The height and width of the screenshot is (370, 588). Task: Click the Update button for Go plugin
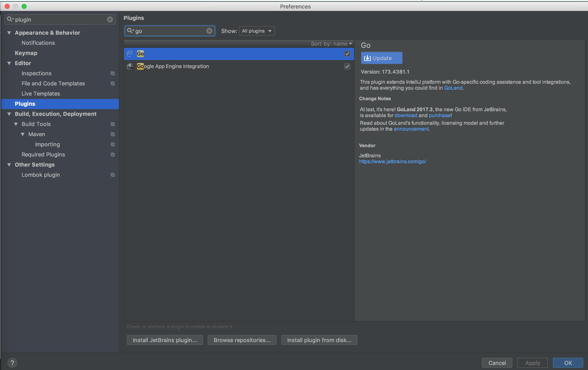click(381, 58)
